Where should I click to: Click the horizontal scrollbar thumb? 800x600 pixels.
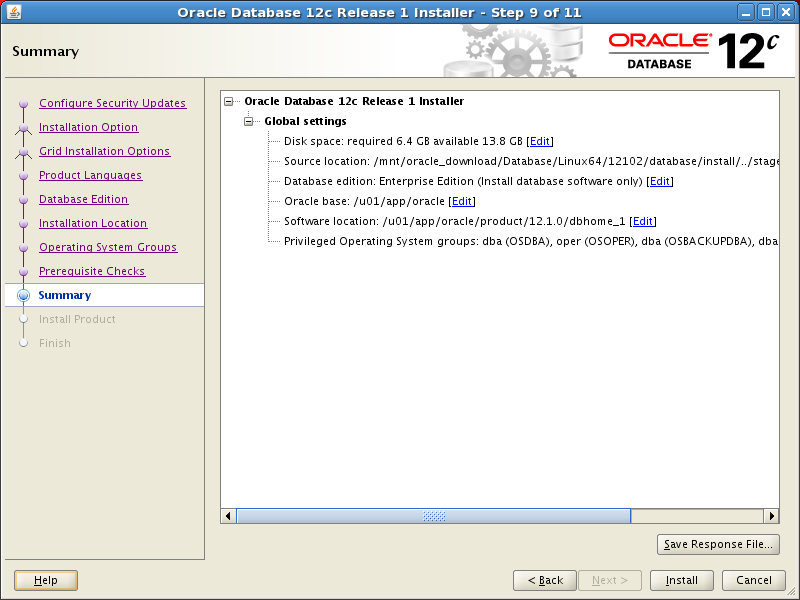point(434,516)
